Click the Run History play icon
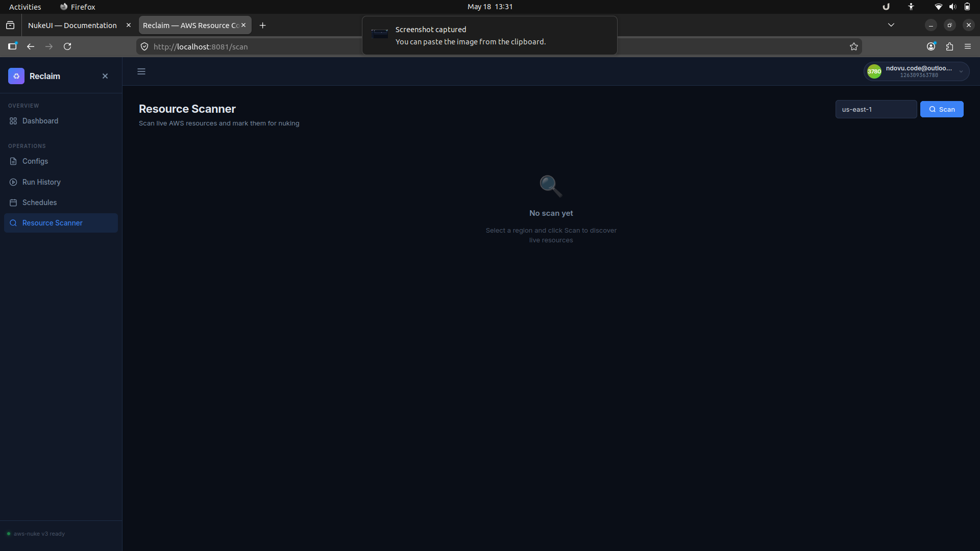This screenshot has height=551, width=980. [13, 182]
